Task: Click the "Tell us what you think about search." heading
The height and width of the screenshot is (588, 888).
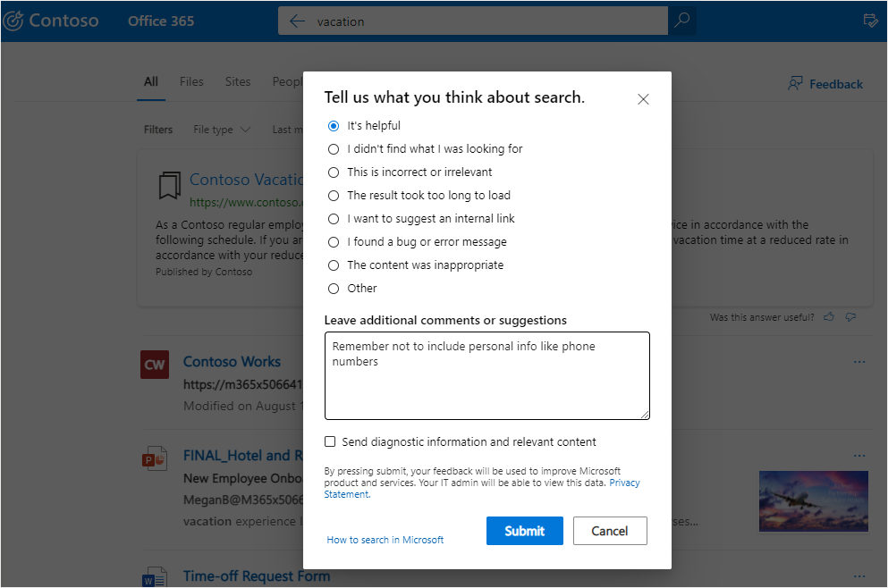Action: [x=454, y=97]
